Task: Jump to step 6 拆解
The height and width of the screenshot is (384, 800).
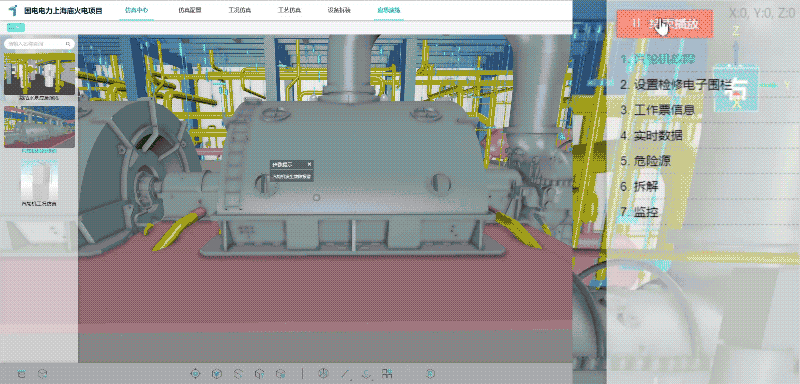Action: 639,186
